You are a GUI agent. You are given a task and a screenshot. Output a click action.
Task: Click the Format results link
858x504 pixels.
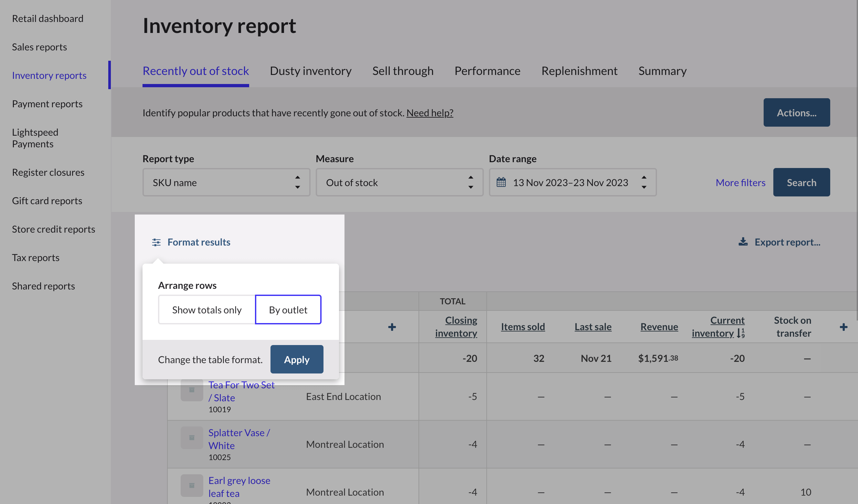(x=199, y=242)
